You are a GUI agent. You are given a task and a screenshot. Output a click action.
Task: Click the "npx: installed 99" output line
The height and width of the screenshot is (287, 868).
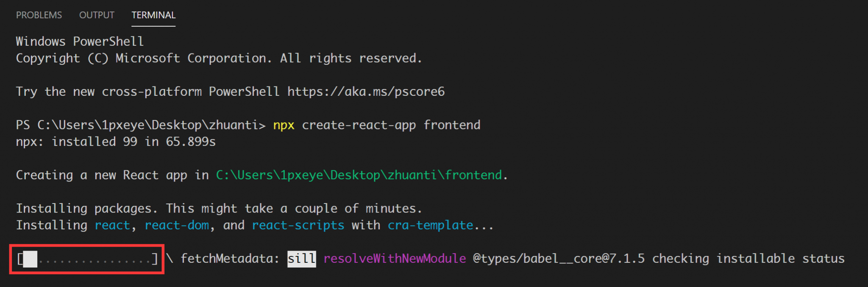click(116, 142)
